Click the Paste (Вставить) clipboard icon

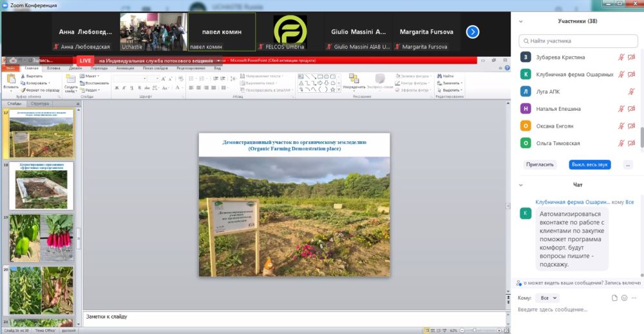tap(11, 79)
